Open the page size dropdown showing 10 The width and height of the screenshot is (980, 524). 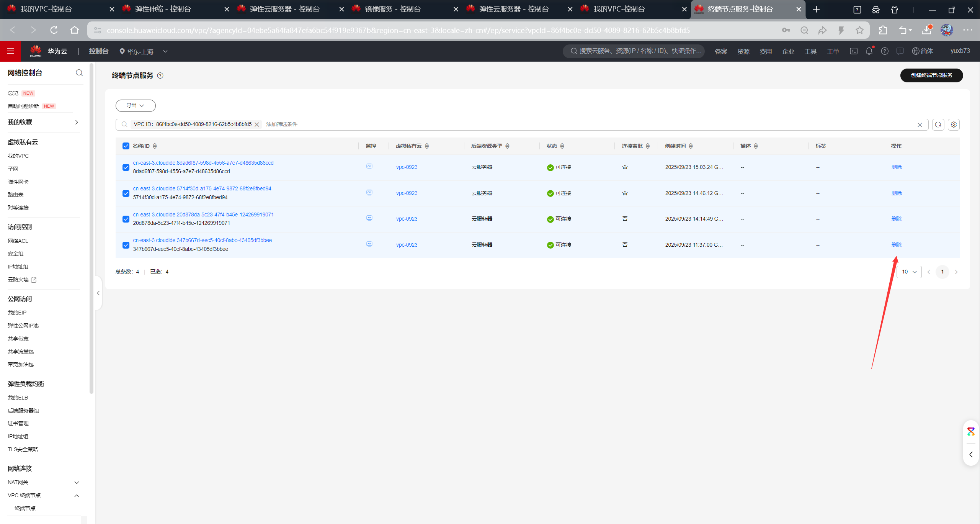(x=909, y=272)
